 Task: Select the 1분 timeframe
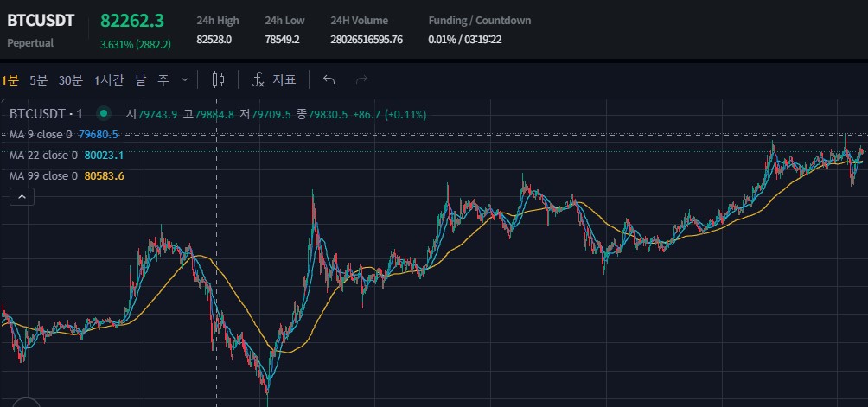[x=10, y=80]
